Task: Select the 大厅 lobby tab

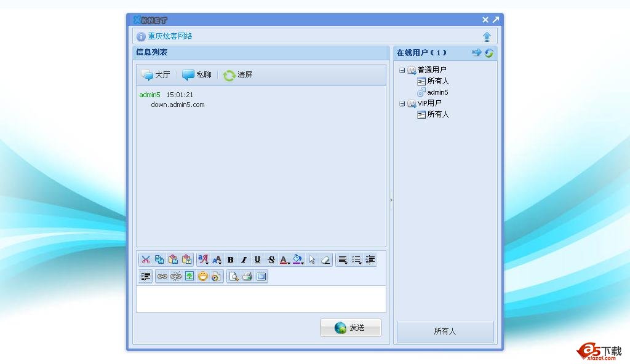Action: tap(156, 74)
